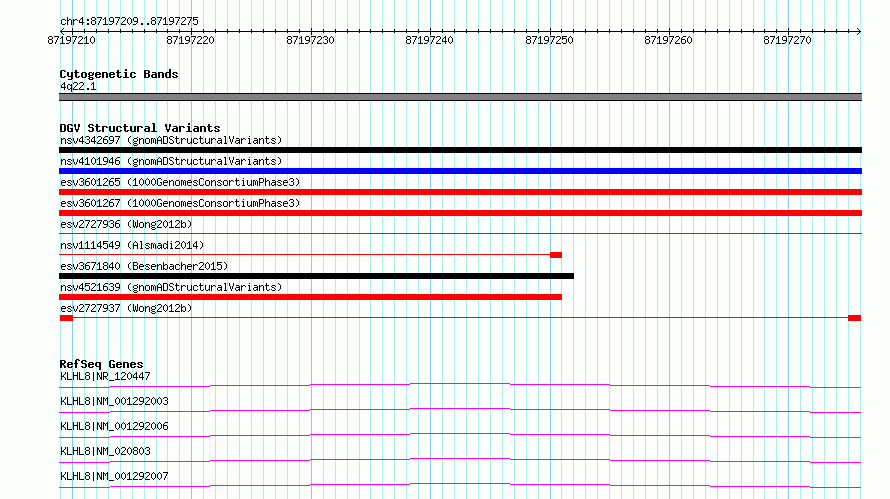Click the blue nsv4101946 variant bar
Viewport: 890px width, 499px height.
pos(460,171)
